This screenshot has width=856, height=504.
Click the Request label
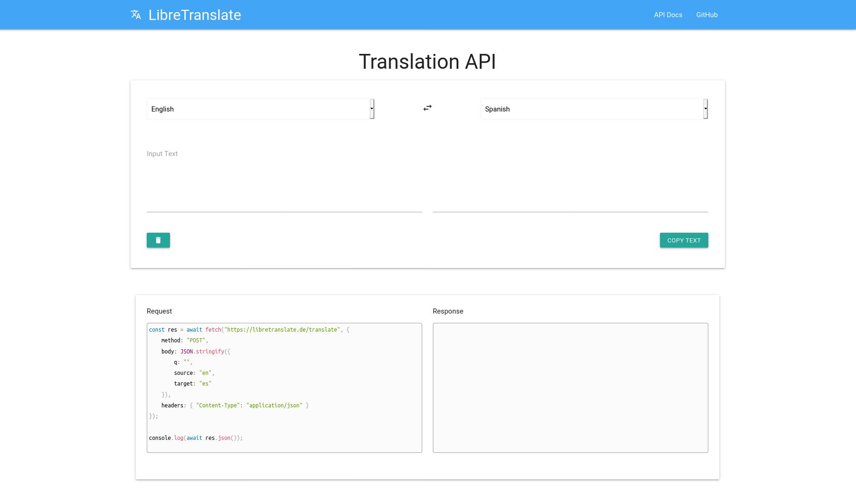coord(159,311)
